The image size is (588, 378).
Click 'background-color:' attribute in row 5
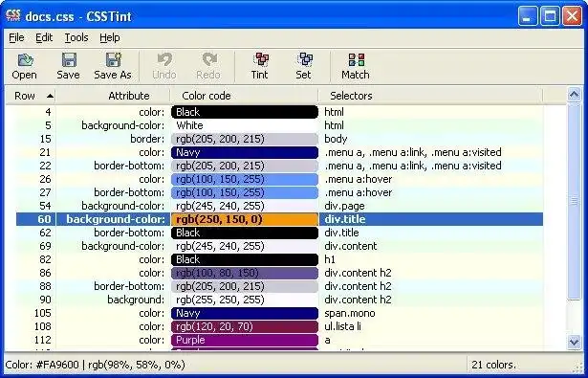pos(123,125)
